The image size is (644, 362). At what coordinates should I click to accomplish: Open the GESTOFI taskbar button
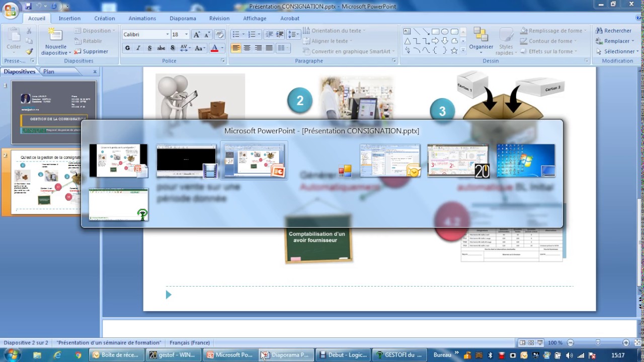tap(398, 355)
